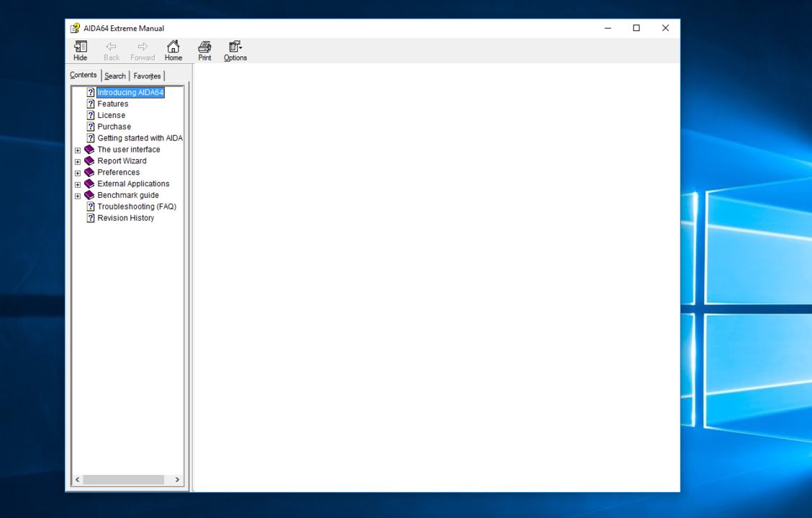The height and width of the screenshot is (518, 812).
Task: Switch to the Contents tab
Action: coord(84,75)
